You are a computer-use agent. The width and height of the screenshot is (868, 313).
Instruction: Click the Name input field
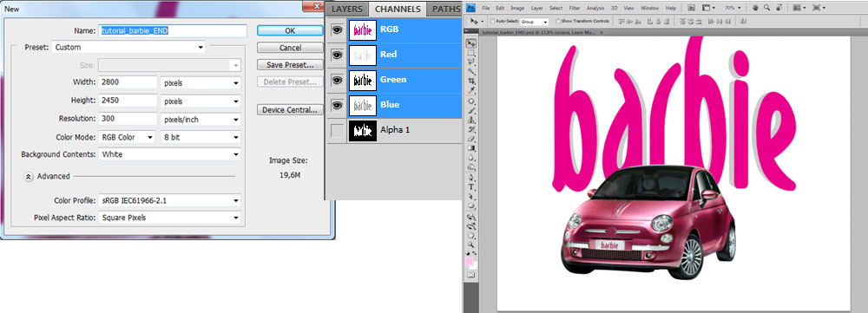click(x=173, y=31)
